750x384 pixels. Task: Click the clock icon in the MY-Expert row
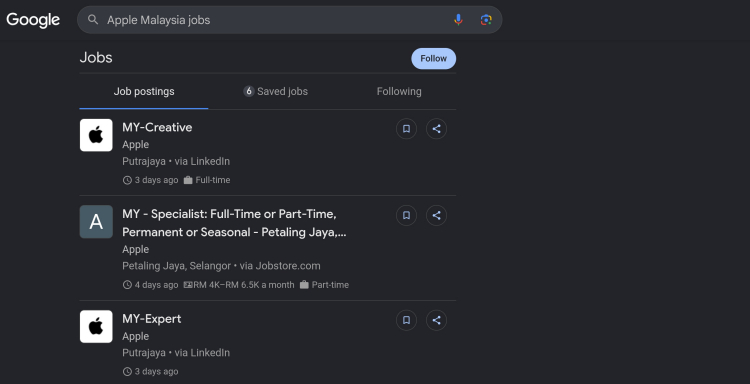coord(127,372)
